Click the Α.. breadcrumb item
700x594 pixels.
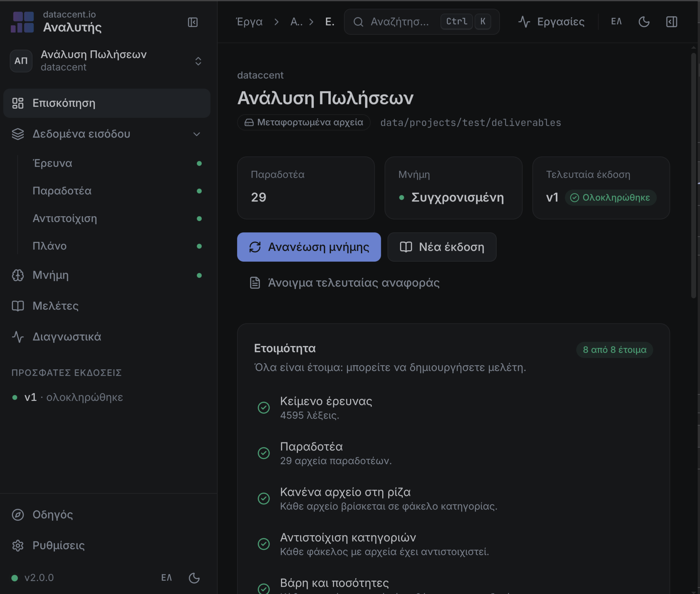click(x=296, y=22)
